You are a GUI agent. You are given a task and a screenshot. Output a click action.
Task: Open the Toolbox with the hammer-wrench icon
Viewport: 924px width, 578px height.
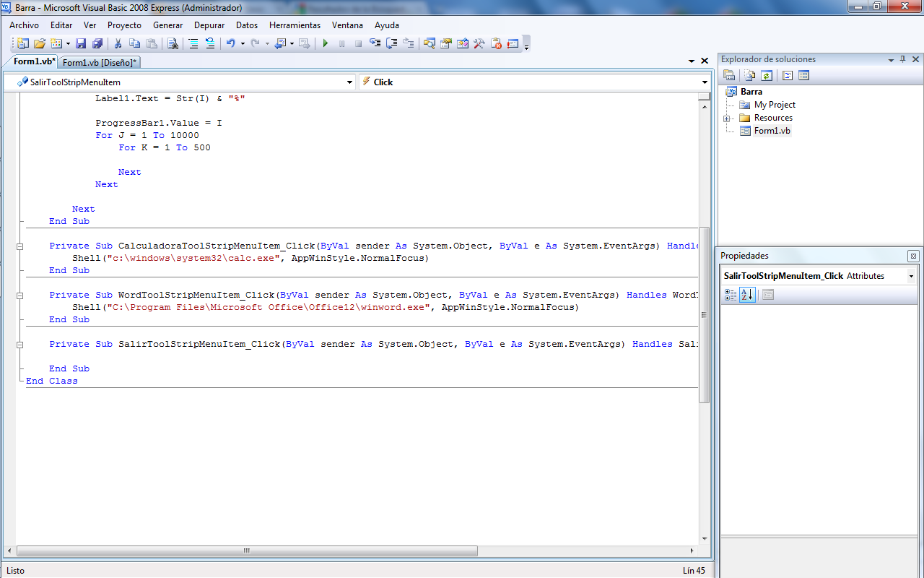pyautogui.click(x=479, y=43)
